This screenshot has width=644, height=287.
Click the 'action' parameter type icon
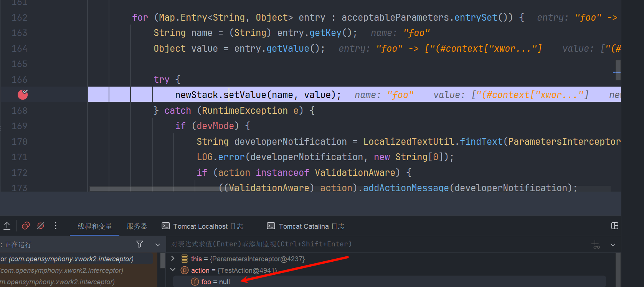pyautogui.click(x=185, y=271)
